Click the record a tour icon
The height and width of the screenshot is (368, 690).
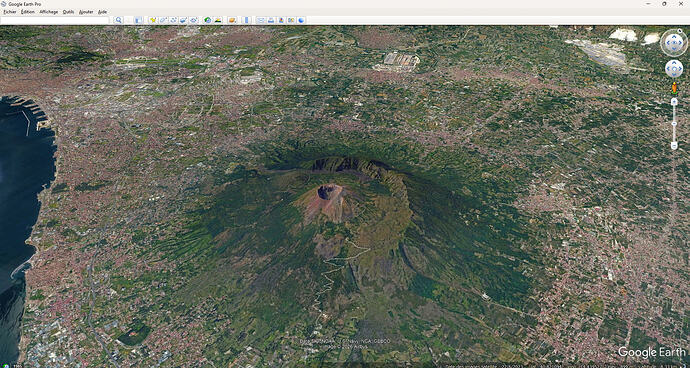(x=194, y=20)
